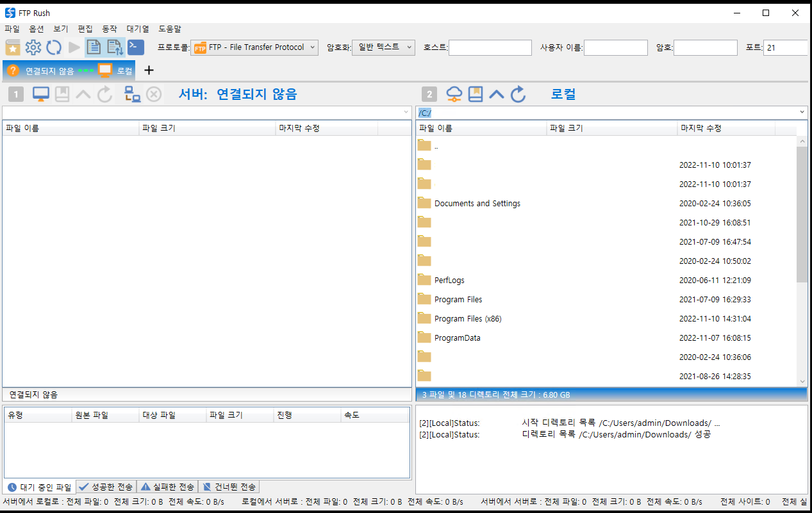Image resolution: width=812 pixels, height=513 pixels.
Task: Open the 프로토콜 FTP protocol dropdown
Action: (x=255, y=47)
